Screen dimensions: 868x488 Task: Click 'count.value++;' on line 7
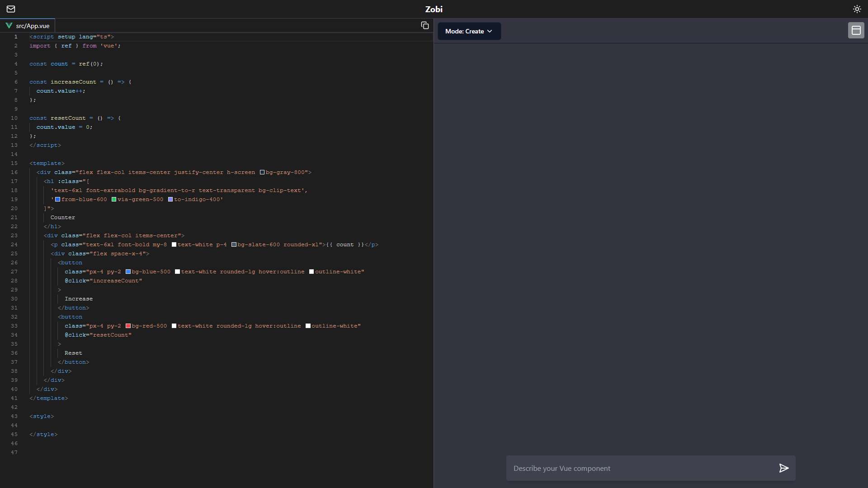[x=61, y=91]
